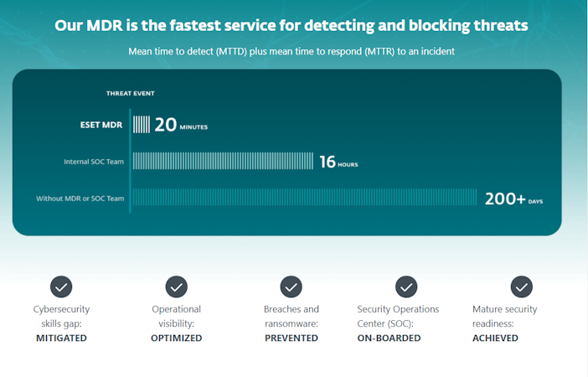Image resolution: width=588 pixels, height=377 pixels.
Task: Click checkmark icon above Mature security readiness
Action: pyautogui.click(x=521, y=287)
